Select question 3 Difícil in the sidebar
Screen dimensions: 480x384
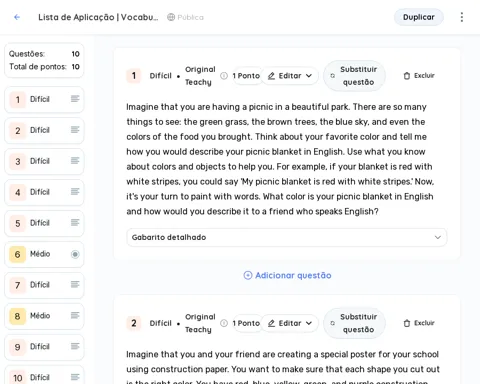44,161
